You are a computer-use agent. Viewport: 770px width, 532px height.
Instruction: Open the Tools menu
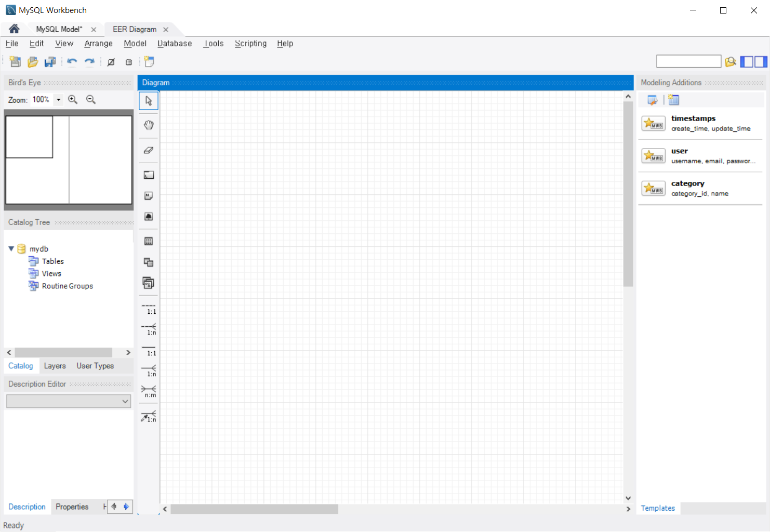pos(214,44)
